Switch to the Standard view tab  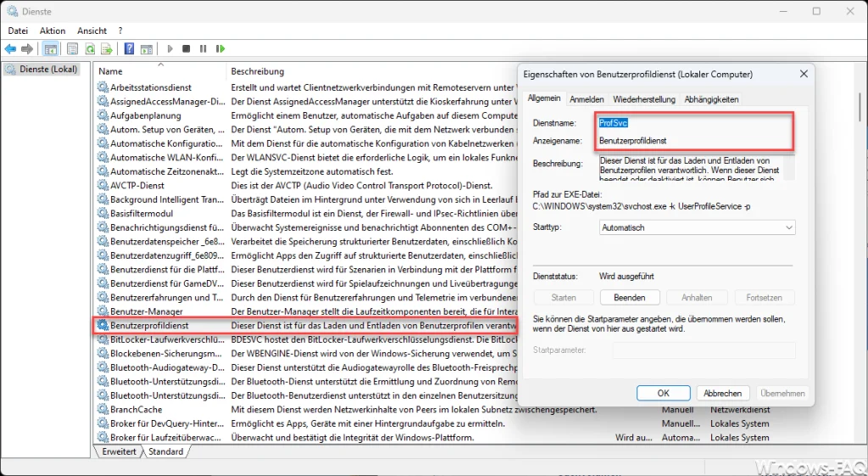[x=165, y=451]
